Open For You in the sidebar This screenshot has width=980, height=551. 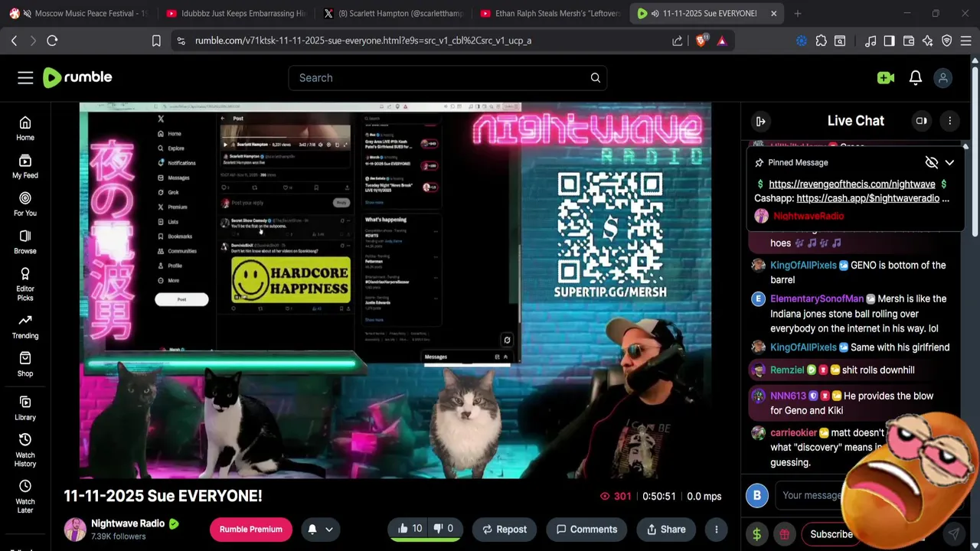pyautogui.click(x=25, y=204)
